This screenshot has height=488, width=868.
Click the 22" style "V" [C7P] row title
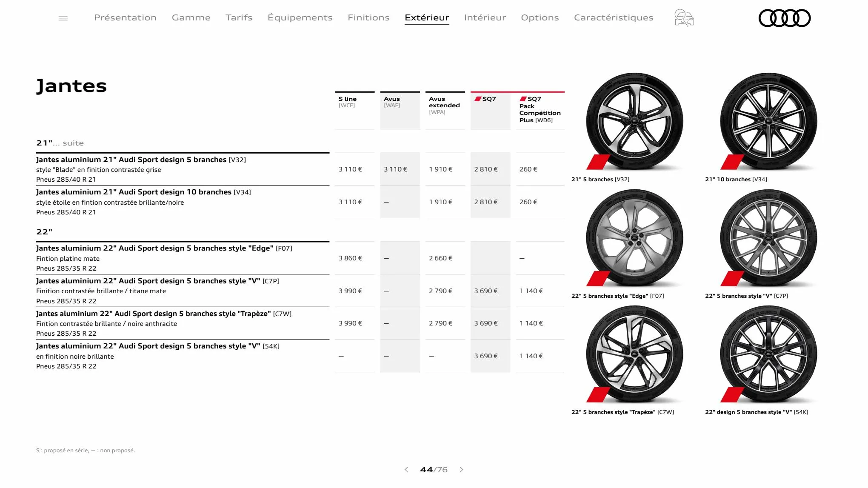click(157, 281)
